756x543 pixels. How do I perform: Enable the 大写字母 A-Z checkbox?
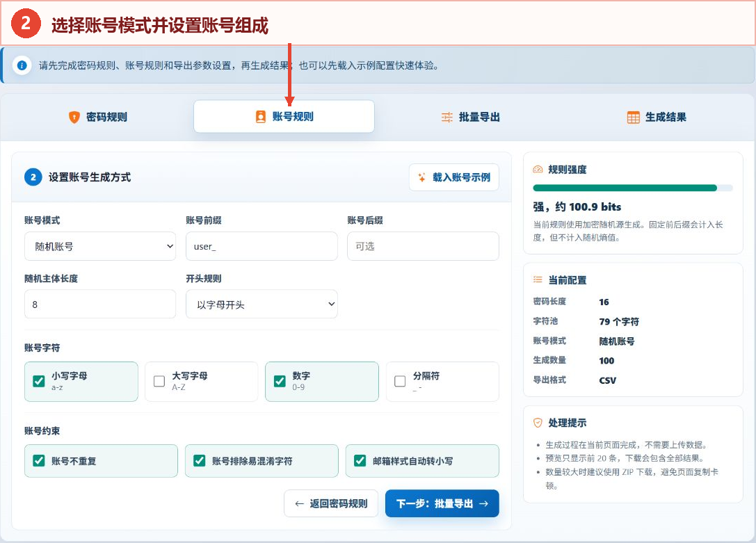coord(159,381)
